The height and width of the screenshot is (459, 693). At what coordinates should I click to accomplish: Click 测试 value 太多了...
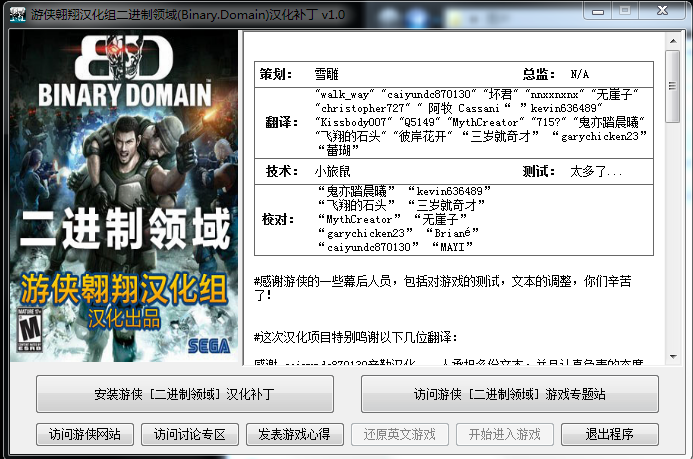[x=595, y=171]
